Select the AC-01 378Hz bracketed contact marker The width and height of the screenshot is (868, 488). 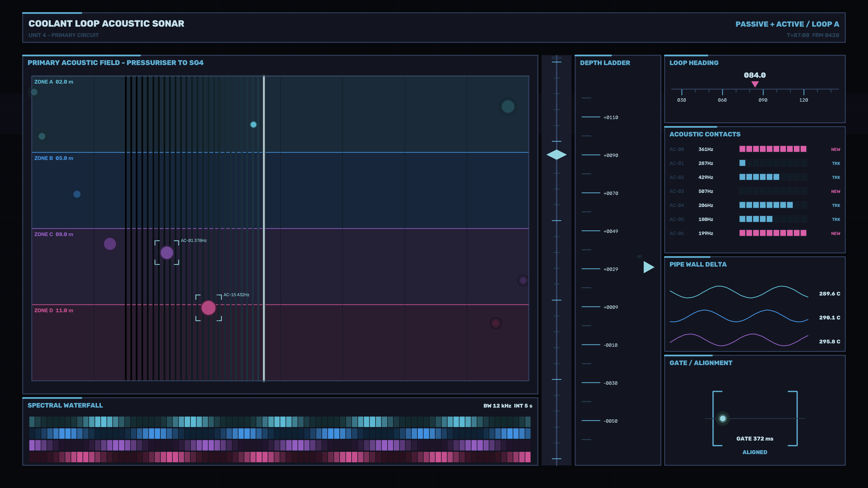click(x=167, y=253)
